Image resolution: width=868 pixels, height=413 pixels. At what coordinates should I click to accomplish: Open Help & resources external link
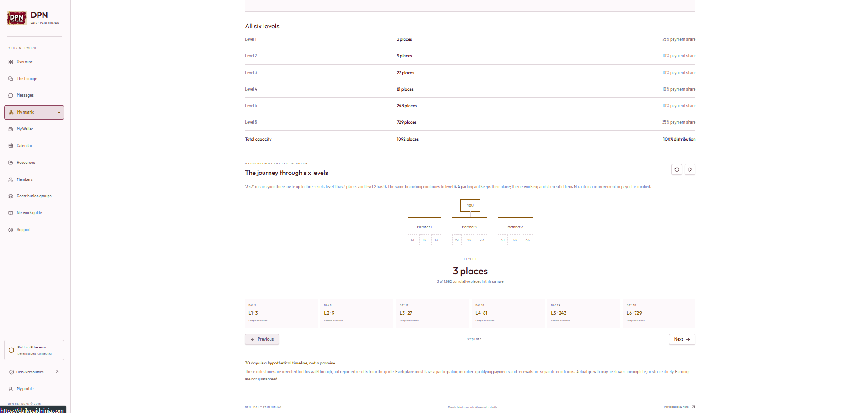click(34, 372)
